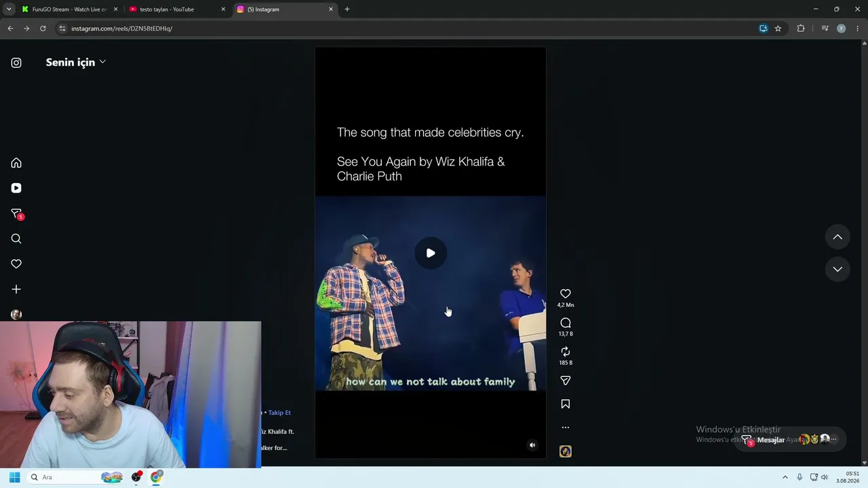Go to Instagram Home feed icon
868x488 pixels.
click(x=16, y=163)
